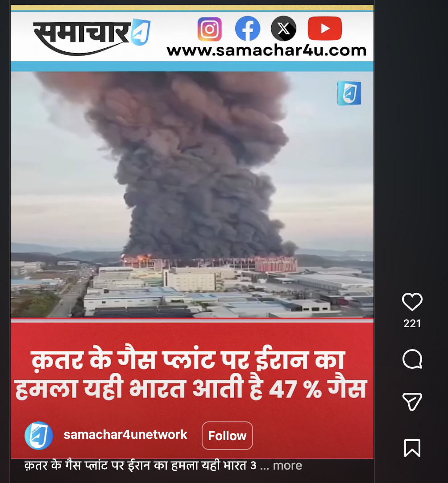Open comments with the speech bubble icon

pos(412,359)
